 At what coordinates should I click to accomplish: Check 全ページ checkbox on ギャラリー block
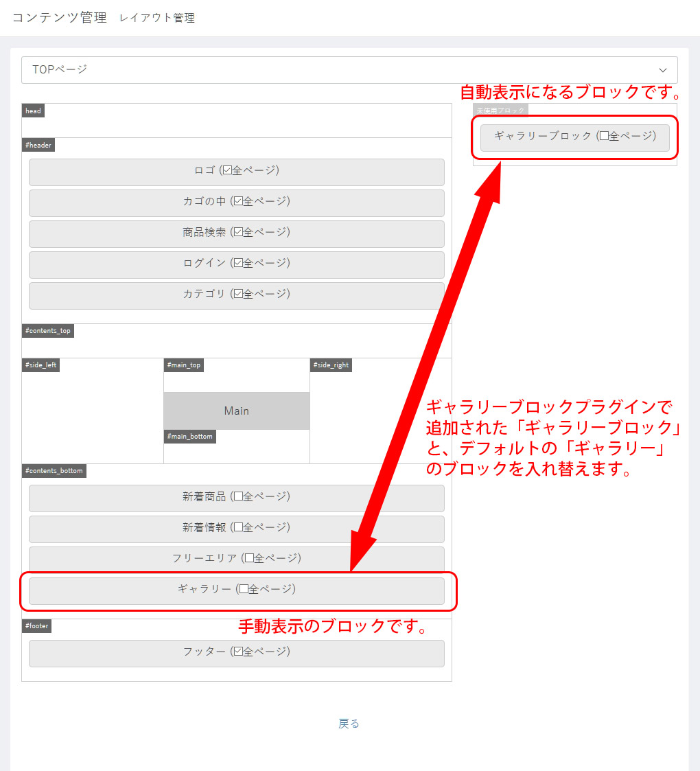[244, 589]
